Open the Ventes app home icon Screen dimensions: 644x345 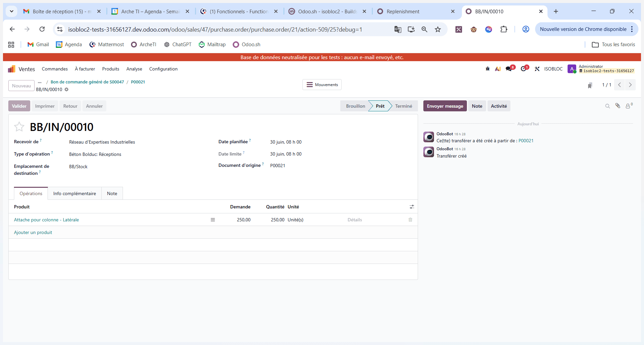tap(12, 69)
